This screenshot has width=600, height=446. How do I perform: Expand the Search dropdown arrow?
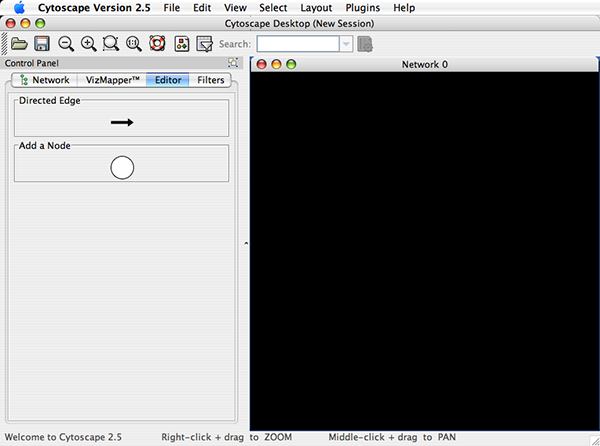pyautogui.click(x=346, y=44)
